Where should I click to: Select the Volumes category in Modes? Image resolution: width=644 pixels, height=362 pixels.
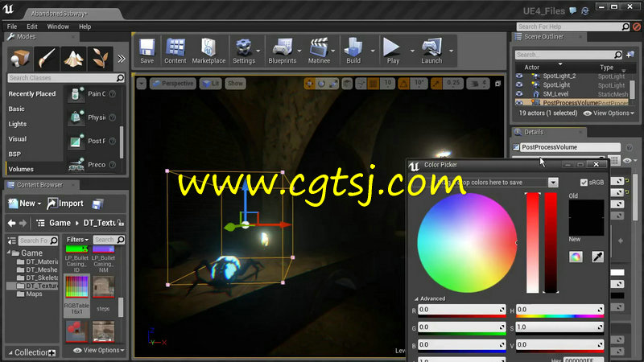coord(21,169)
